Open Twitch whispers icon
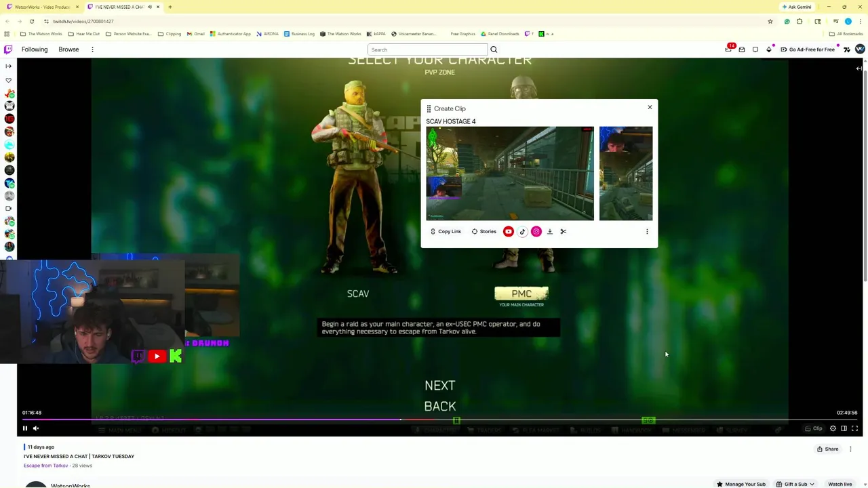 pyautogui.click(x=742, y=49)
